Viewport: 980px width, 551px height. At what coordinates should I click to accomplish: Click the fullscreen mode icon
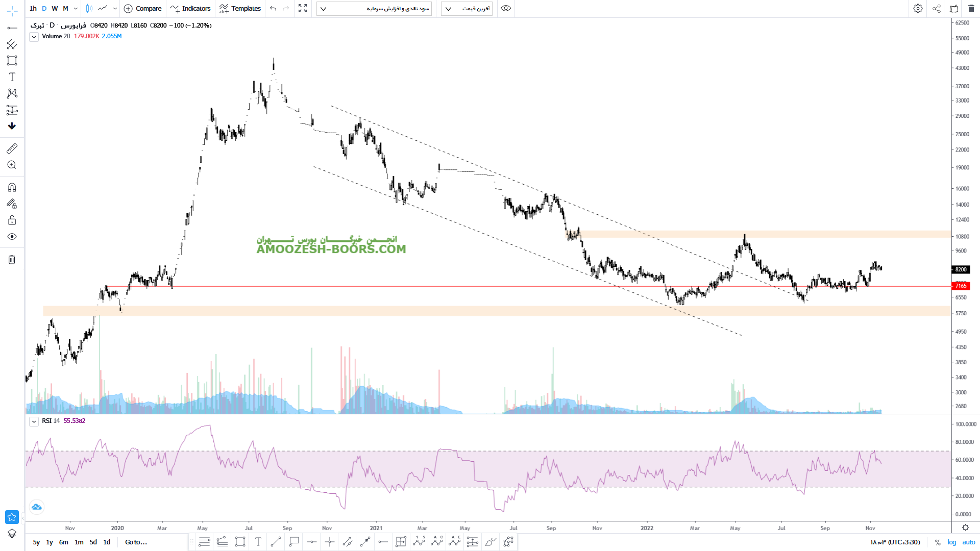(x=303, y=9)
